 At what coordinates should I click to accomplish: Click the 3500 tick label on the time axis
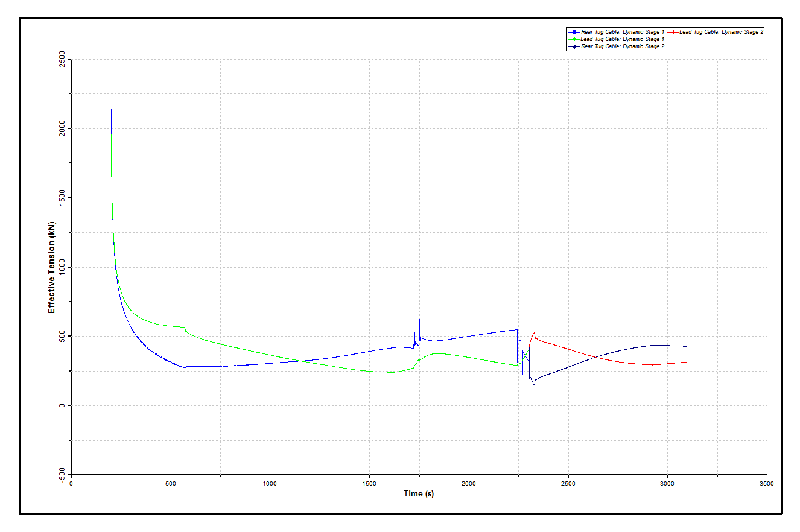click(x=767, y=484)
